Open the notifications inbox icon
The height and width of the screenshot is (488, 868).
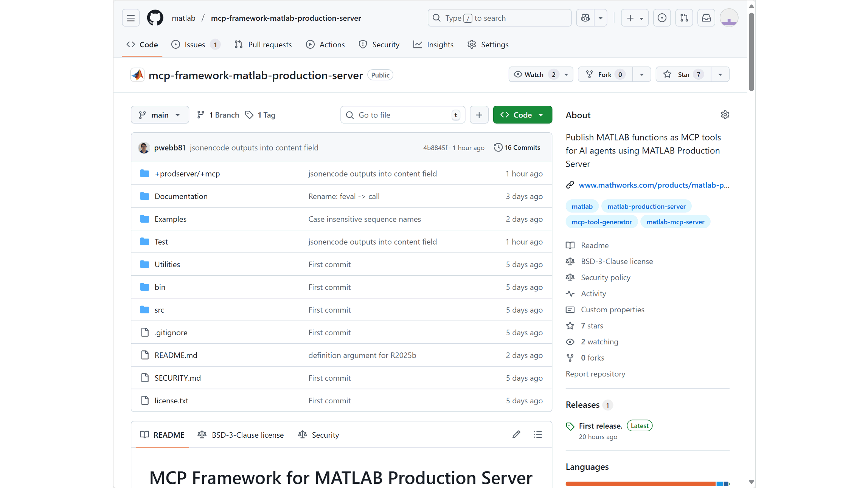click(x=706, y=18)
